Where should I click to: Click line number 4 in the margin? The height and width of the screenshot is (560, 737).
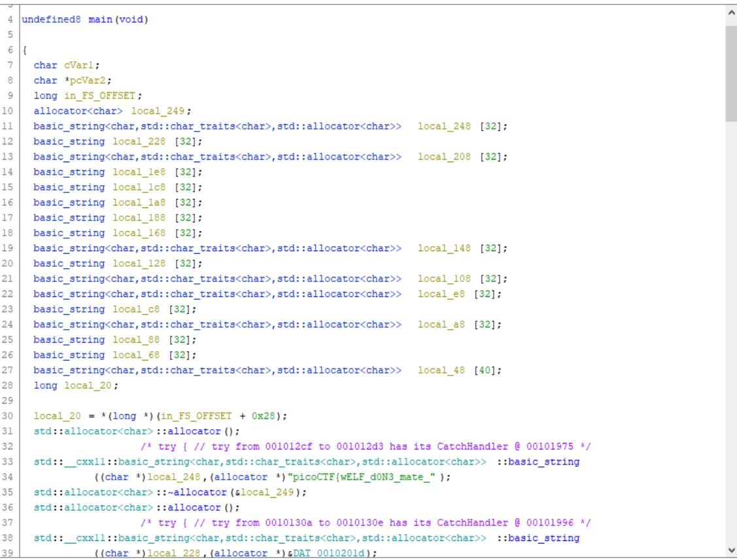pyautogui.click(x=10, y=19)
